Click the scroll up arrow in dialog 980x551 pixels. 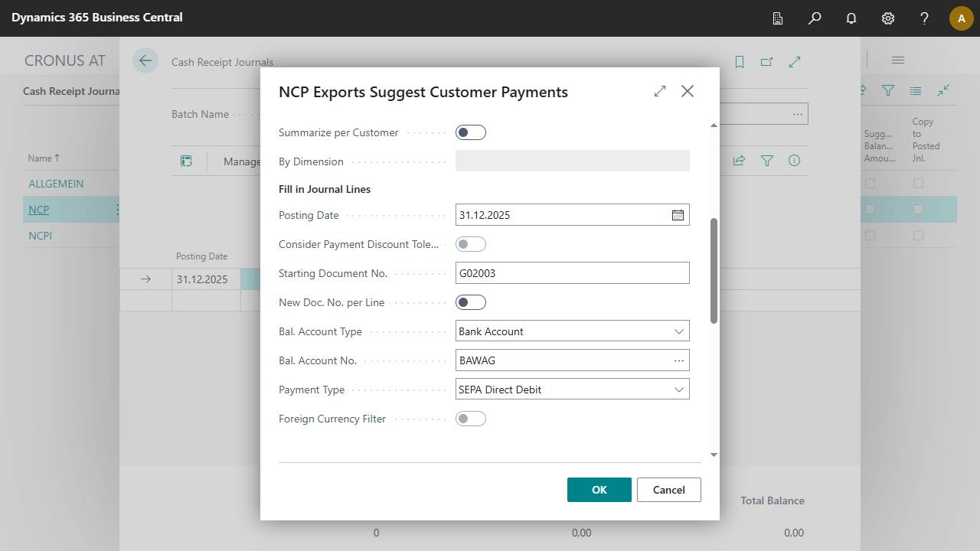click(714, 125)
